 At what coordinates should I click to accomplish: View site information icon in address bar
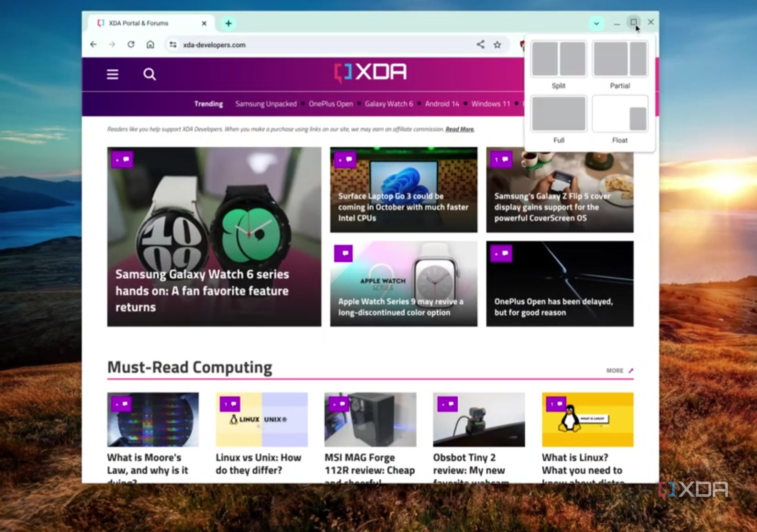click(x=173, y=44)
